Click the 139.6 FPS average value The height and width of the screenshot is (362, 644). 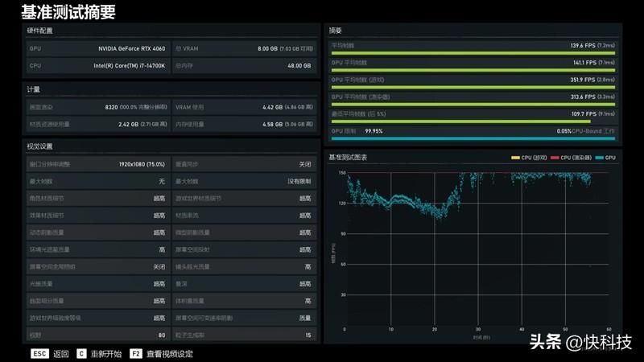[x=582, y=46]
